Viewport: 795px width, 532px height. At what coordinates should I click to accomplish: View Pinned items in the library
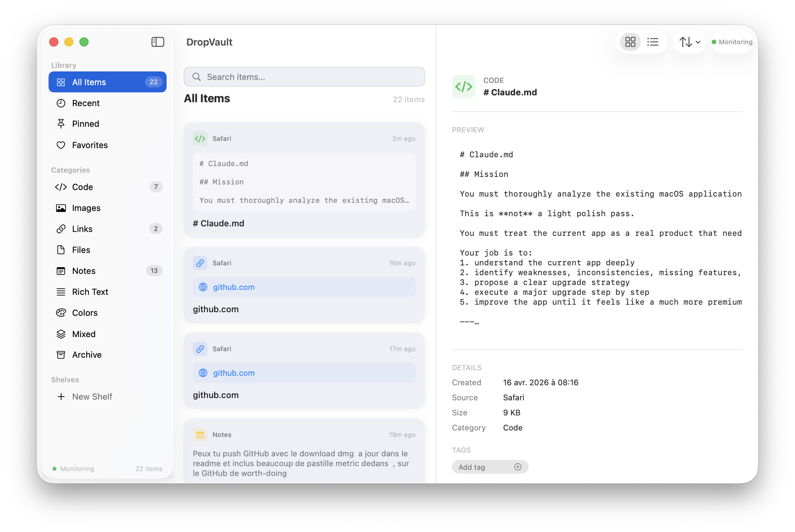click(x=85, y=124)
